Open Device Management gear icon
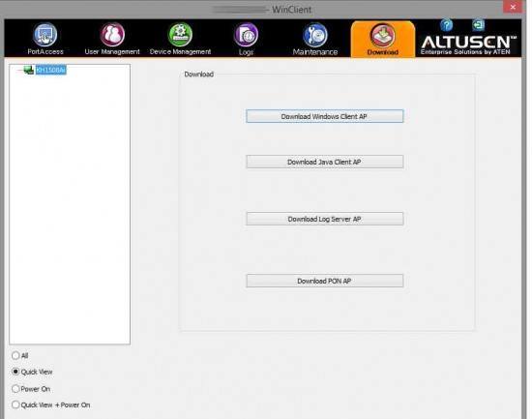 click(x=180, y=35)
